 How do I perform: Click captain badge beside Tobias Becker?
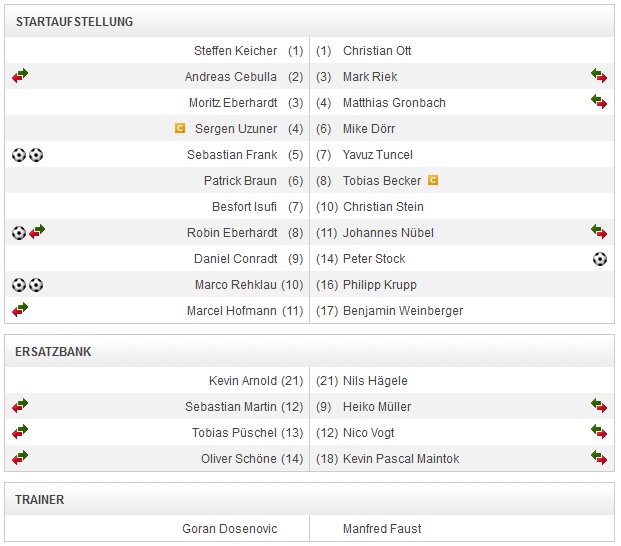[x=433, y=181]
